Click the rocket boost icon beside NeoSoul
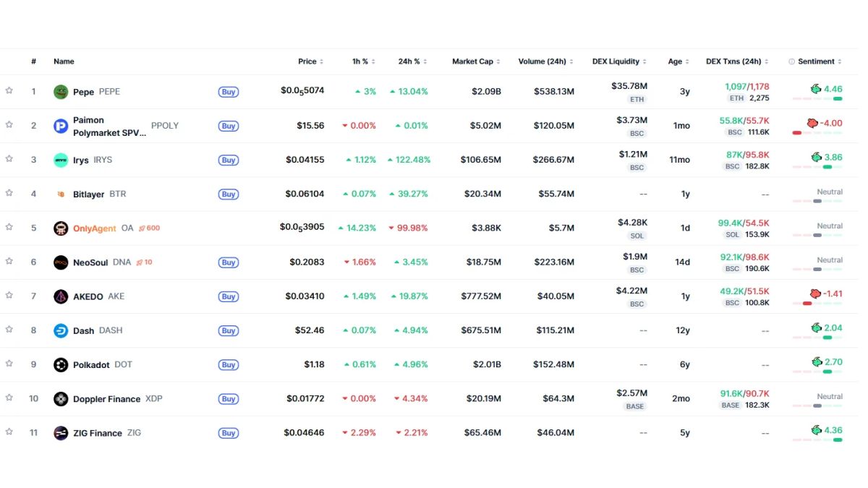Screen dimensions: 868x488 point(139,262)
